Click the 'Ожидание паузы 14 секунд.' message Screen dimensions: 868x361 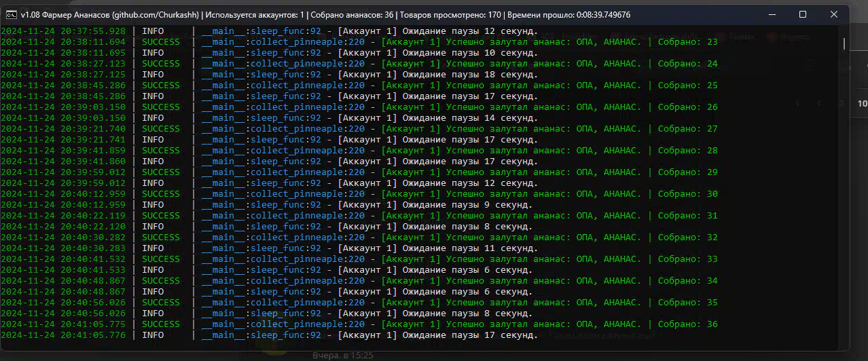[470, 118]
